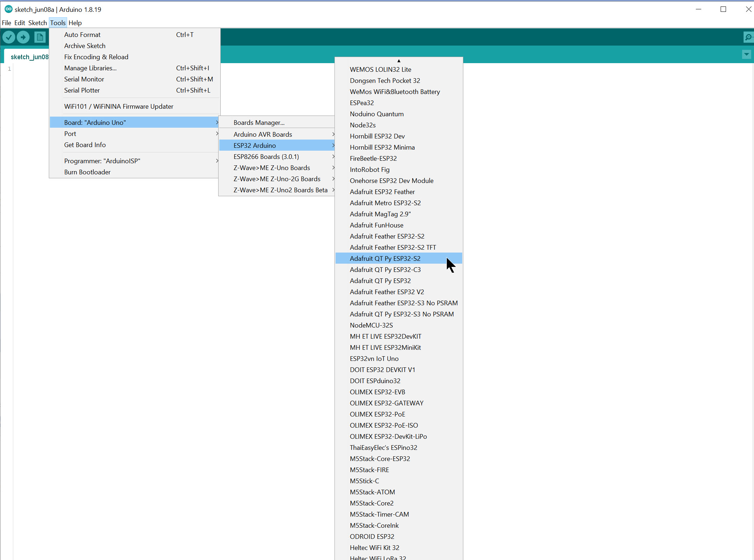754x560 pixels.
Task: Select Adafruit ESP32 Feather board
Action: [399, 192]
